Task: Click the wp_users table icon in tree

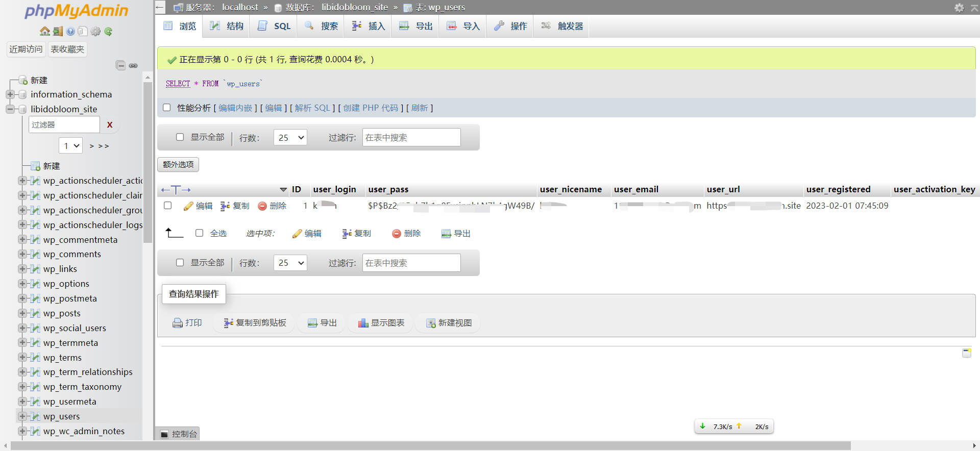Action: coord(35,416)
